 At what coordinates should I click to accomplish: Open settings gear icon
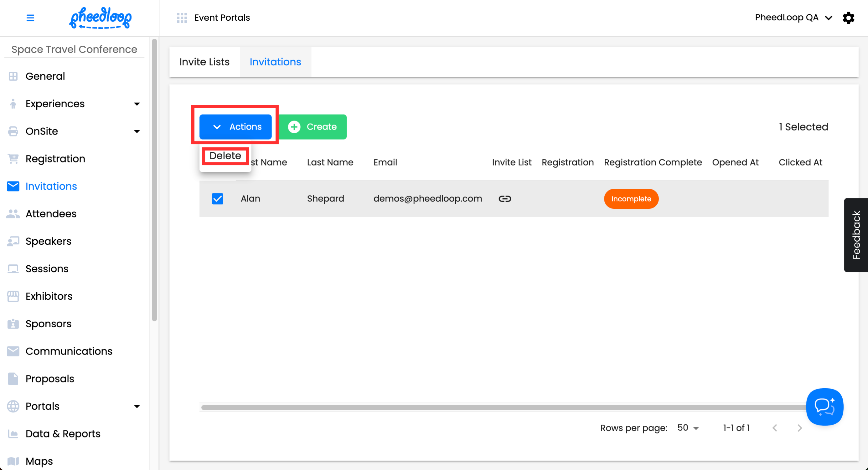(848, 18)
